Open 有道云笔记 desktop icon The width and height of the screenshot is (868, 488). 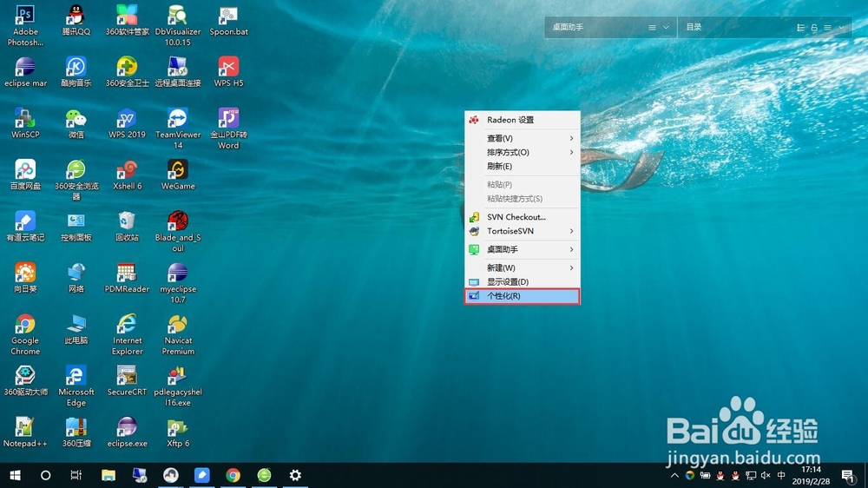tap(25, 227)
